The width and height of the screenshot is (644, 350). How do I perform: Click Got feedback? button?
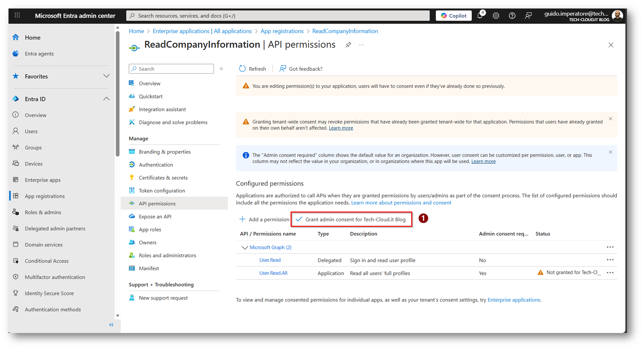301,69
